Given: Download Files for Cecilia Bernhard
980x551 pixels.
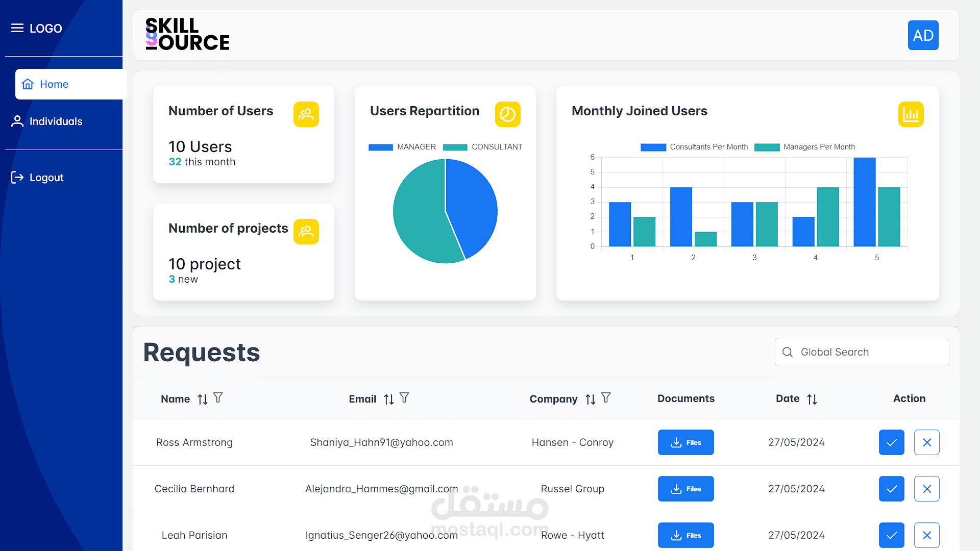Looking at the screenshot, I should (686, 489).
